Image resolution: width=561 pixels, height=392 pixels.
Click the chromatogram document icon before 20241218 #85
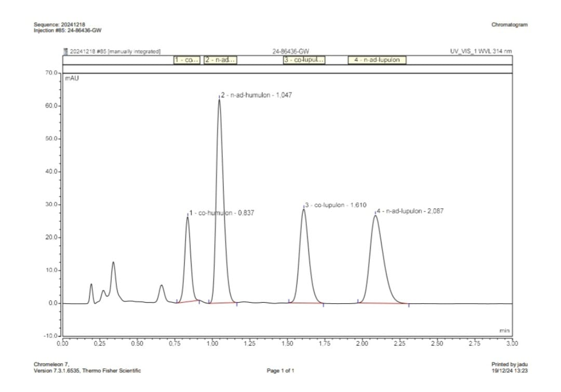point(65,50)
